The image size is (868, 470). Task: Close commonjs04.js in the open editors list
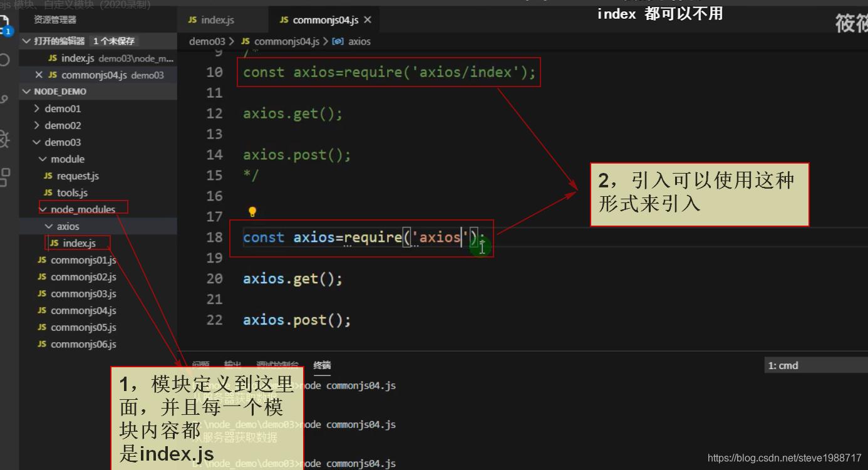click(x=39, y=75)
